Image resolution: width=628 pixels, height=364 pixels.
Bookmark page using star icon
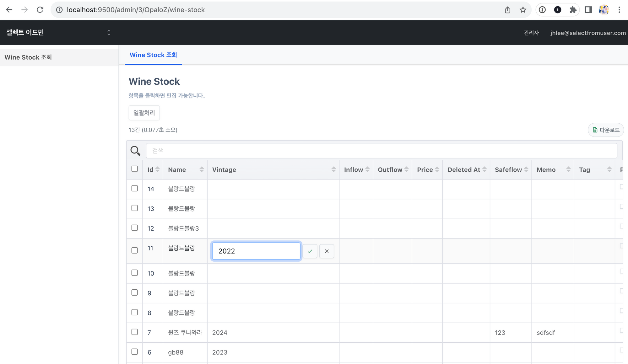click(x=523, y=10)
